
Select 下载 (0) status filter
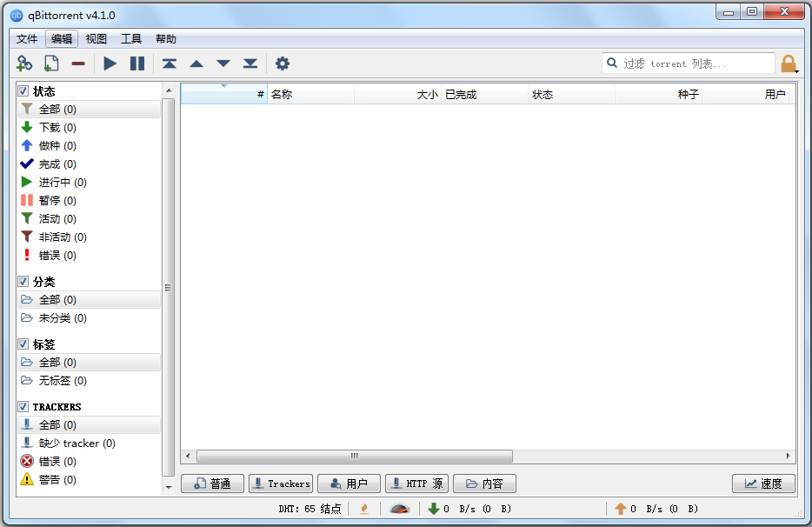pyautogui.click(x=89, y=128)
